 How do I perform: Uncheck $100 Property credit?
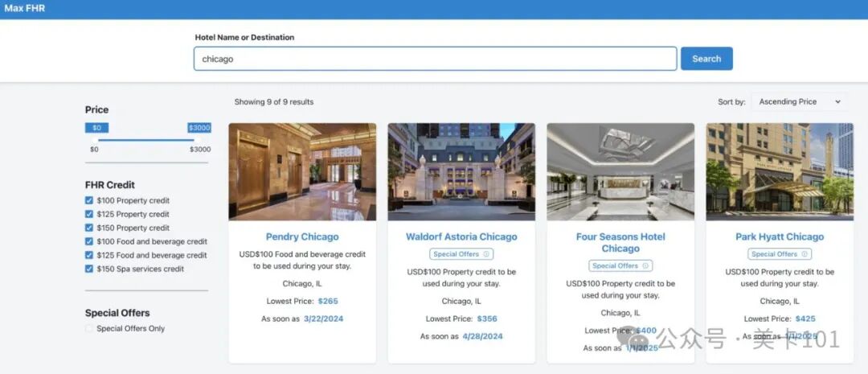point(89,200)
